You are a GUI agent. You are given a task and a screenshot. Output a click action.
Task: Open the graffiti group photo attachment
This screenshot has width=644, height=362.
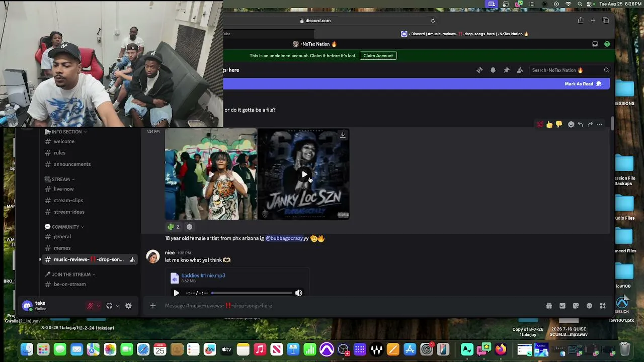click(211, 174)
